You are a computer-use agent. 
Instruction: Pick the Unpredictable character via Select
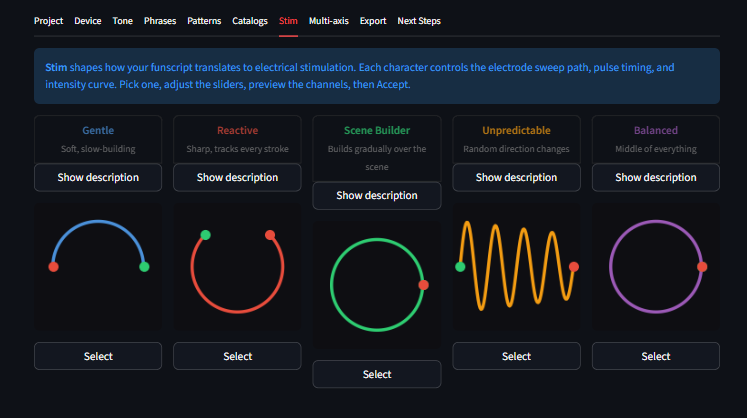[516, 356]
